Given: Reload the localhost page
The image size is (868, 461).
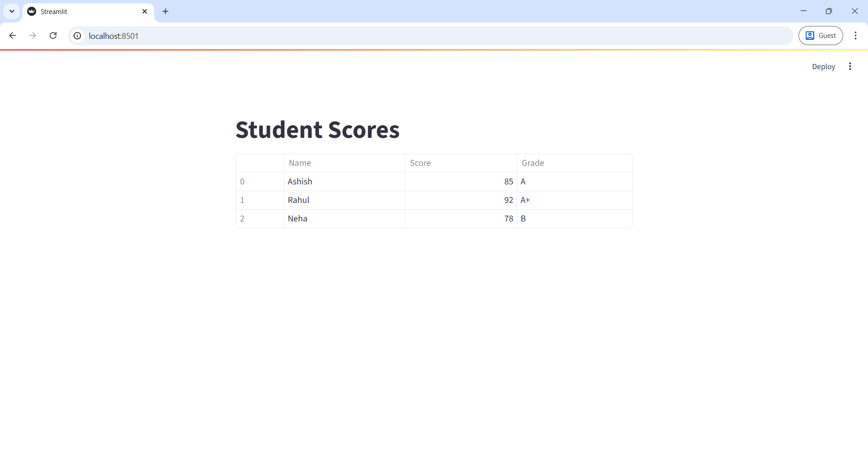Looking at the screenshot, I should click(53, 36).
